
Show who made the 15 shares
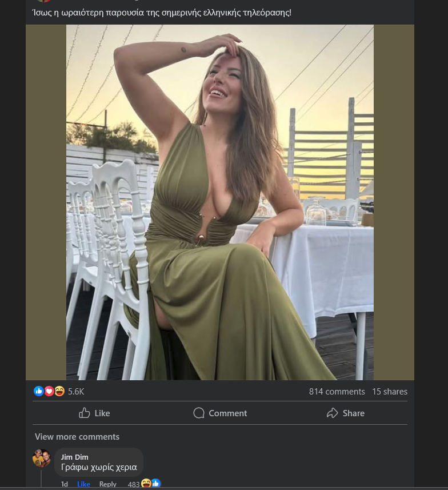(x=390, y=392)
